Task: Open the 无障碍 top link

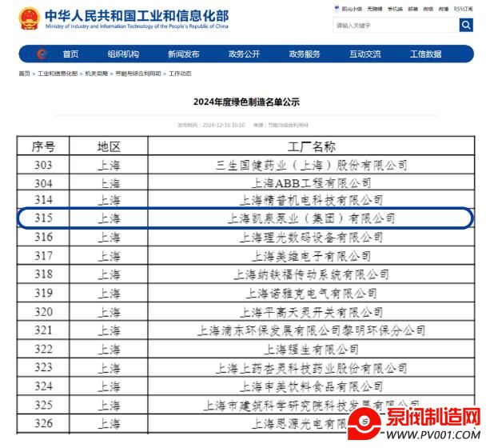Action: (375, 9)
